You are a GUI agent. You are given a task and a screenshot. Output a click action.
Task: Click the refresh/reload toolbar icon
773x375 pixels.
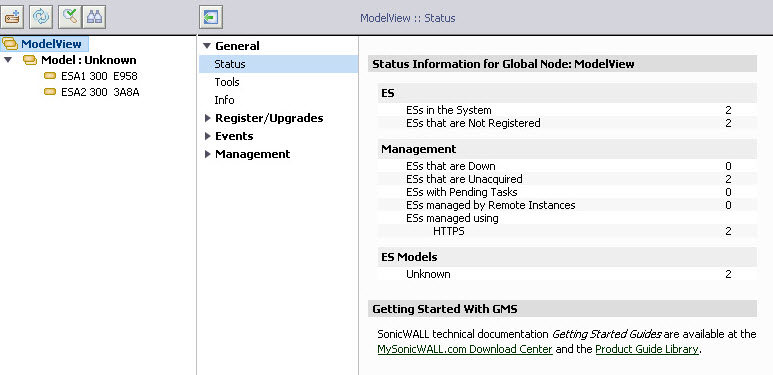[41, 17]
